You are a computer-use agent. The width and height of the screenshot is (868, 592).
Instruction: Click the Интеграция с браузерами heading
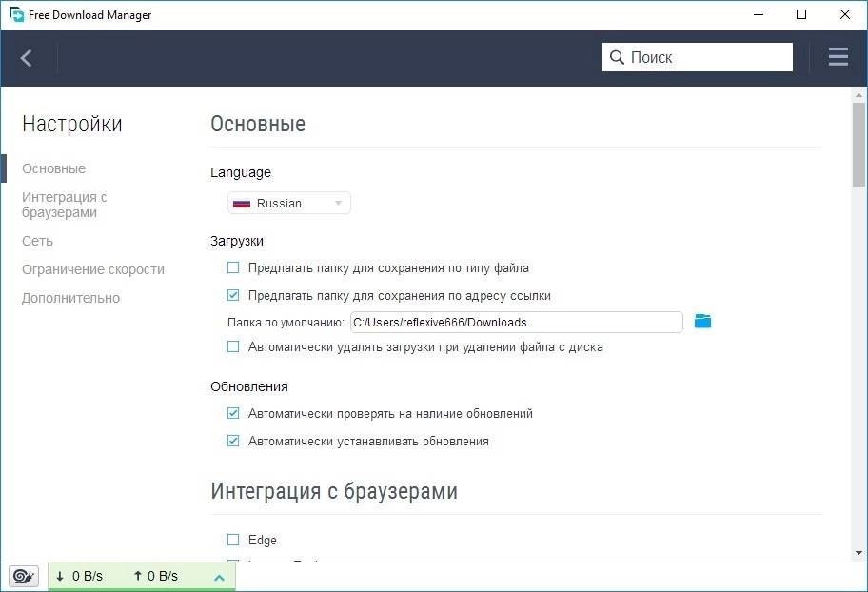pyautogui.click(x=334, y=491)
